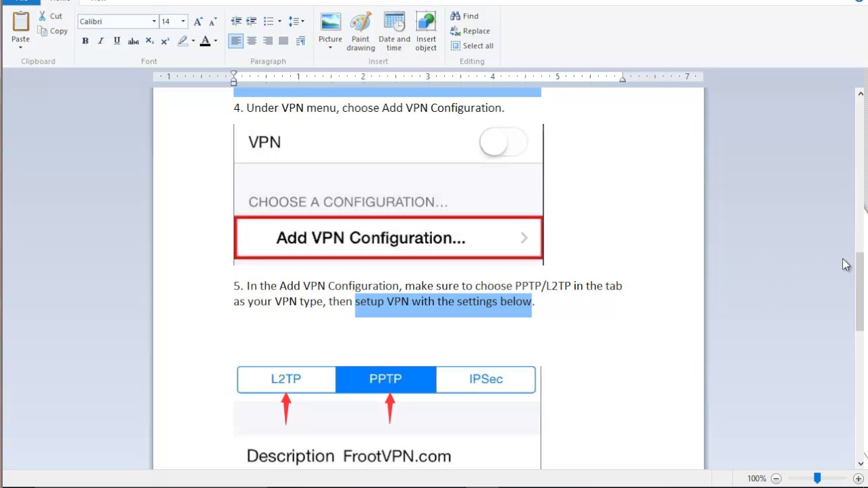The image size is (868, 488).
Task: Click the right indent marker on ruler
Action: click(623, 79)
